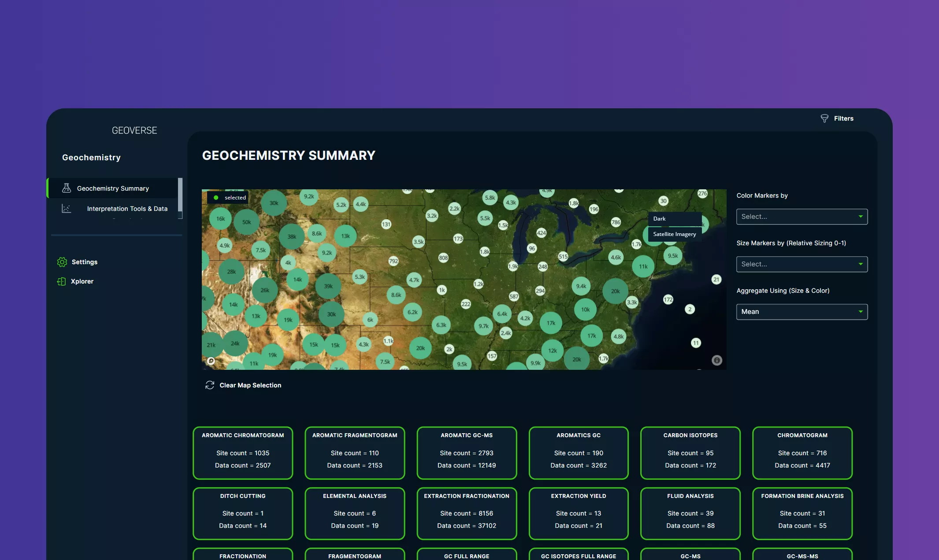Toggle the selected legend indicator on map
Screen dimensions: 939x560
pos(216,198)
